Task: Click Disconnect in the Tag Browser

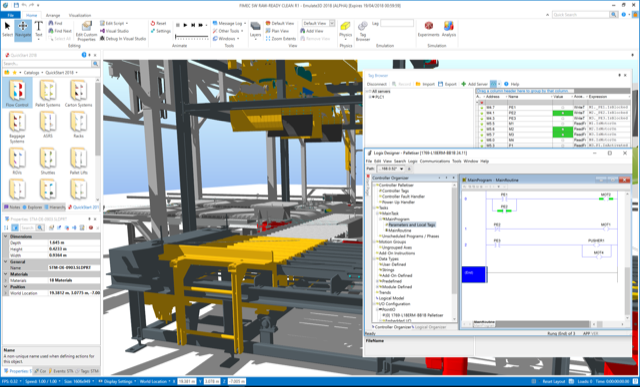Action: pos(377,84)
